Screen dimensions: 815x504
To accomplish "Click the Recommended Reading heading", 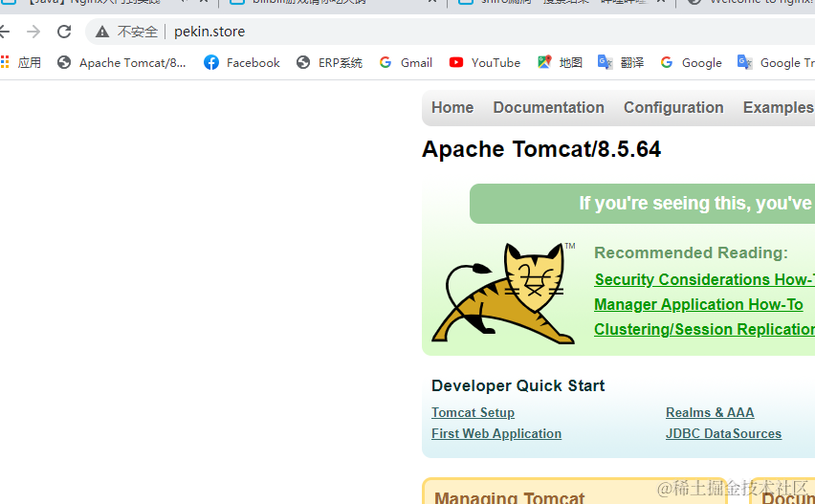I will click(x=691, y=253).
